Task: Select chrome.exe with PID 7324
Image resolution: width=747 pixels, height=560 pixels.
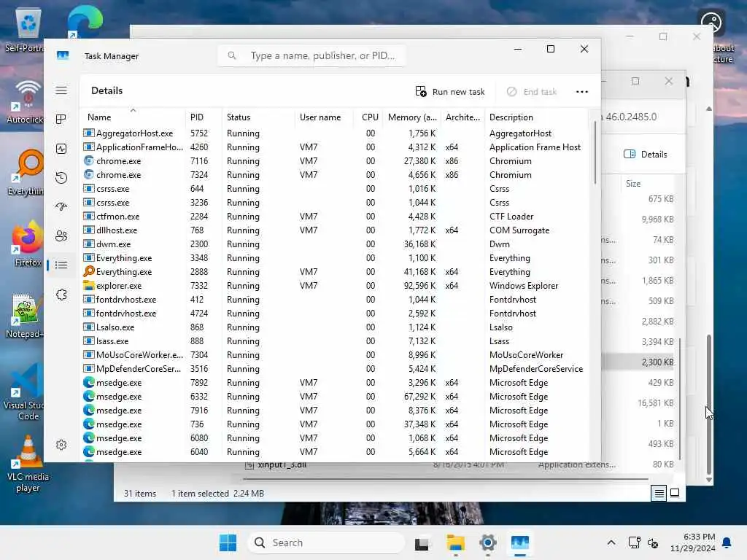Action: click(336, 175)
